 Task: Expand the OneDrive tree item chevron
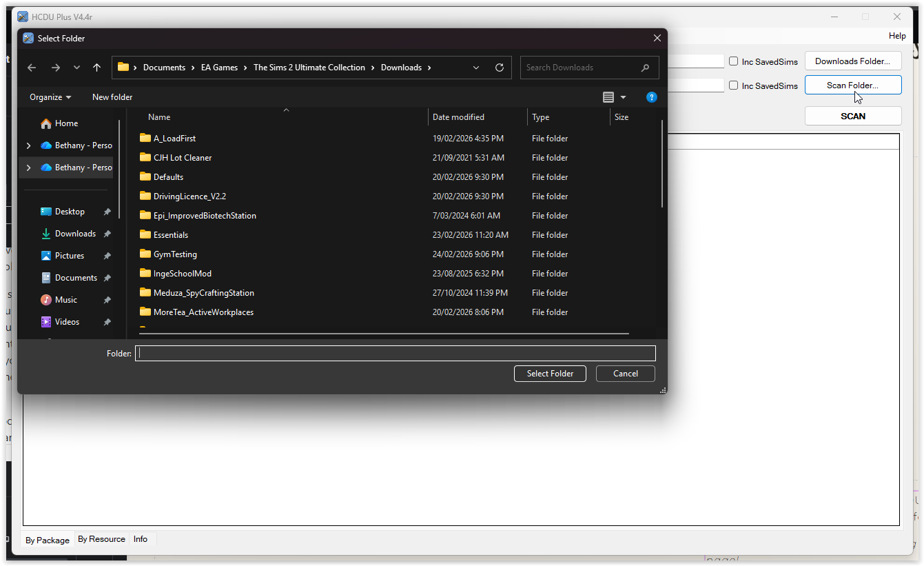click(28, 145)
